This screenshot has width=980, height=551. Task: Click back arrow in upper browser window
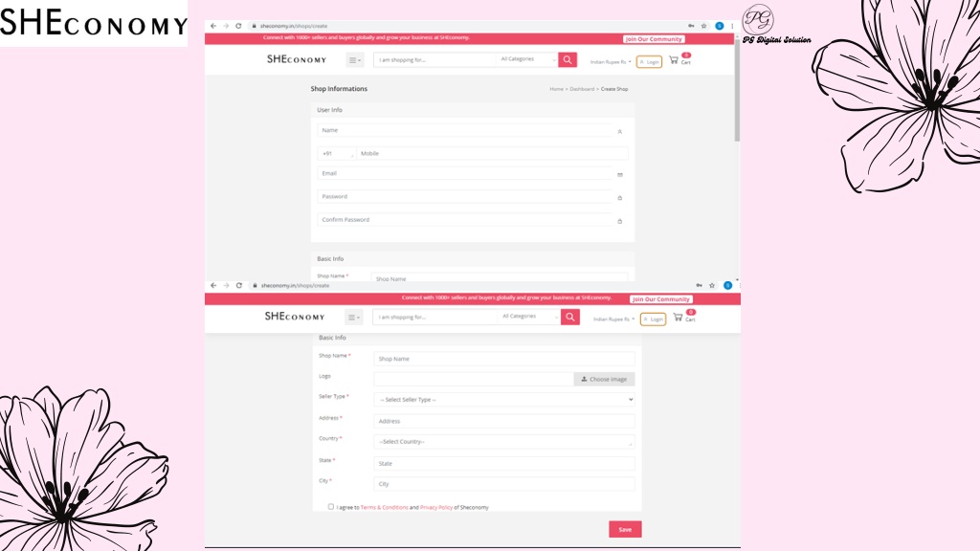coord(213,26)
